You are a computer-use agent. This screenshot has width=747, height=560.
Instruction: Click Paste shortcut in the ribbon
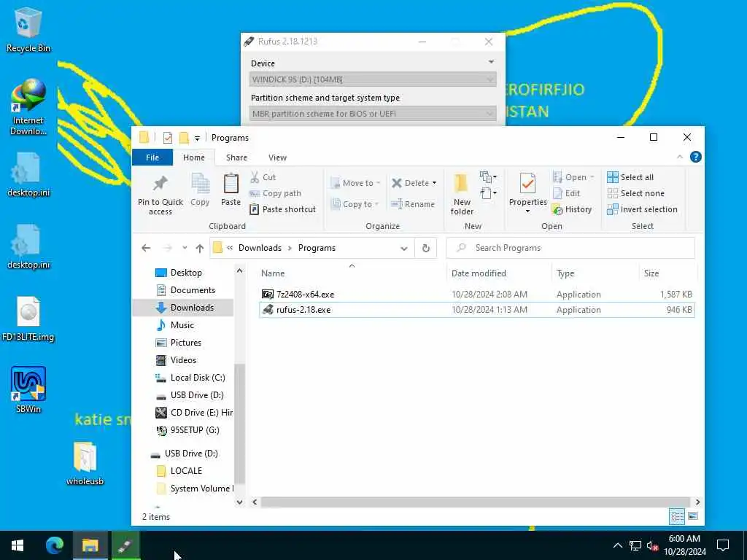[x=283, y=209]
